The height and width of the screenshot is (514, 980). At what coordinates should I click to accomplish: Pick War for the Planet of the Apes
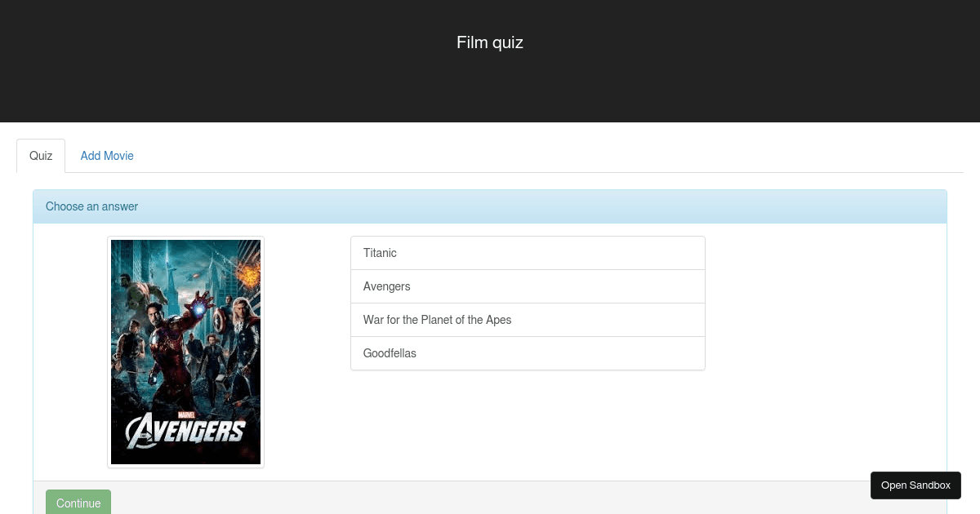[x=528, y=320]
